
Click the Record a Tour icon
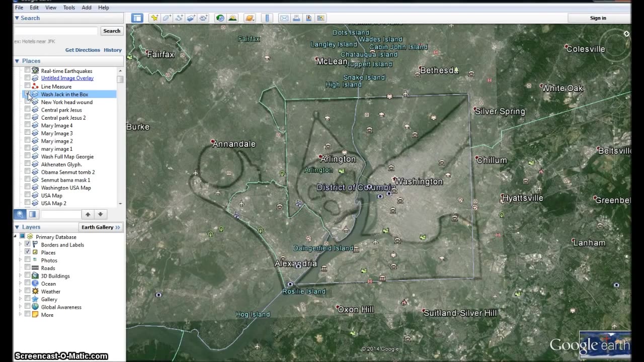click(203, 18)
